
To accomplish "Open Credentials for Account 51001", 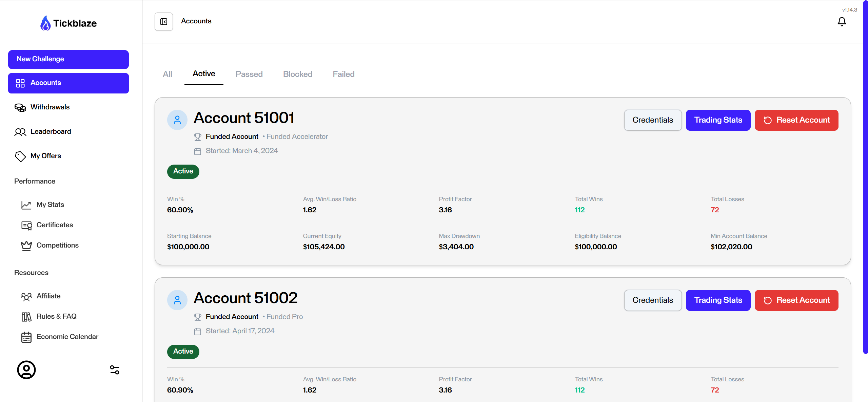I will coord(652,120).
